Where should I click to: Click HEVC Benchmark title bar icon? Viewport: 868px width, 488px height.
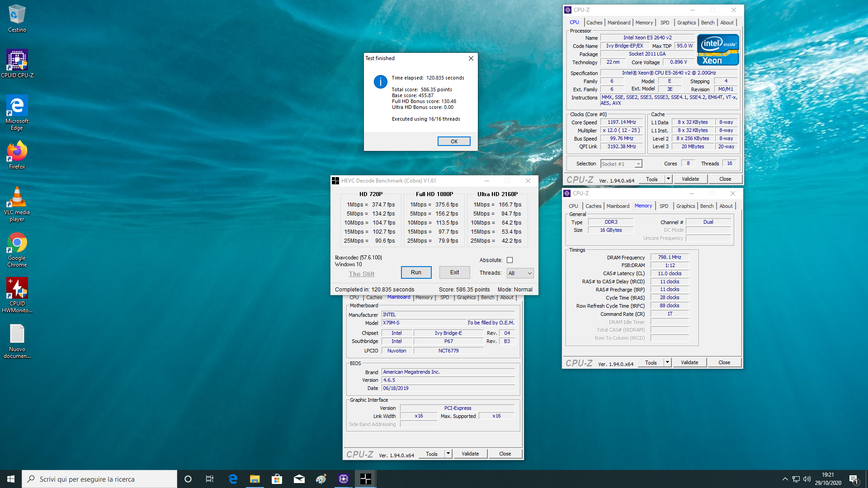tap(335, 181)
